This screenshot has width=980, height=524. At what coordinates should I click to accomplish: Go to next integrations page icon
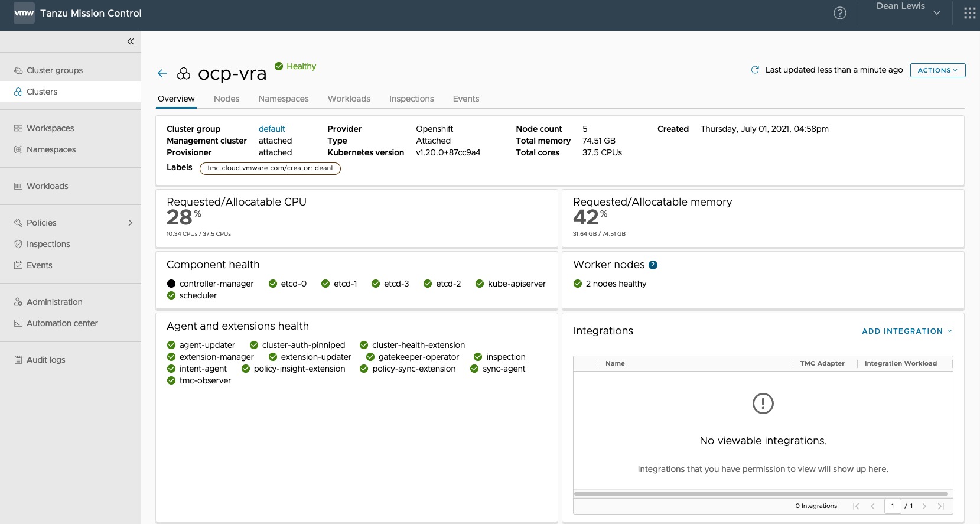point(924,506)
